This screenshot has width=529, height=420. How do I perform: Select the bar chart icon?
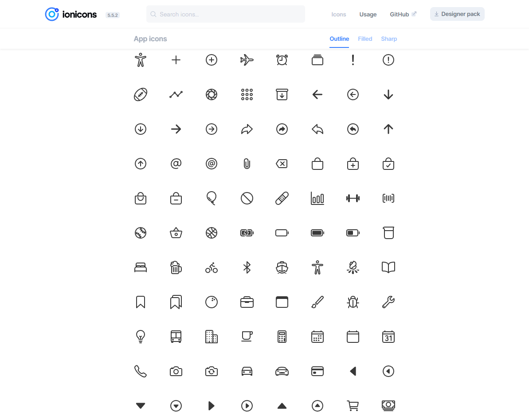click(317, 198)
